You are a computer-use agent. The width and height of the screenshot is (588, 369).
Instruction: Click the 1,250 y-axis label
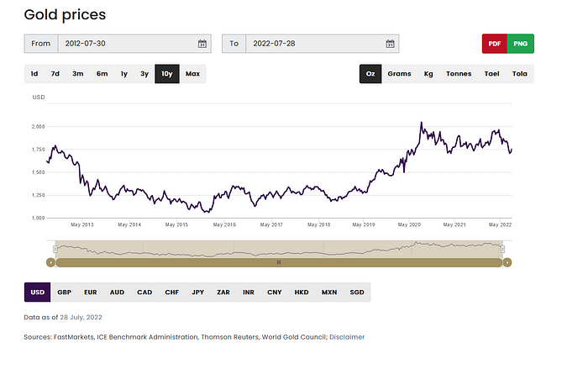pos(39,195)
